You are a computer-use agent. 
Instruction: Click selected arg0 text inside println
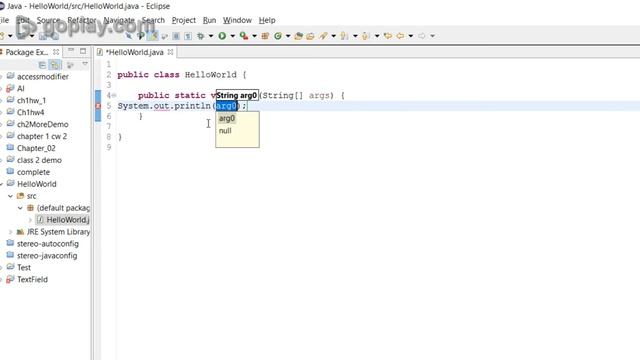click(x=226, y=106)
